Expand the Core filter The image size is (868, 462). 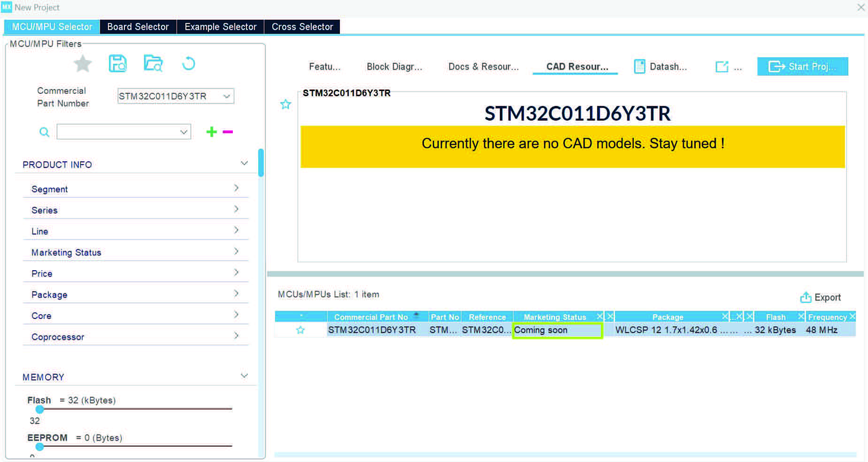[135, 315]
